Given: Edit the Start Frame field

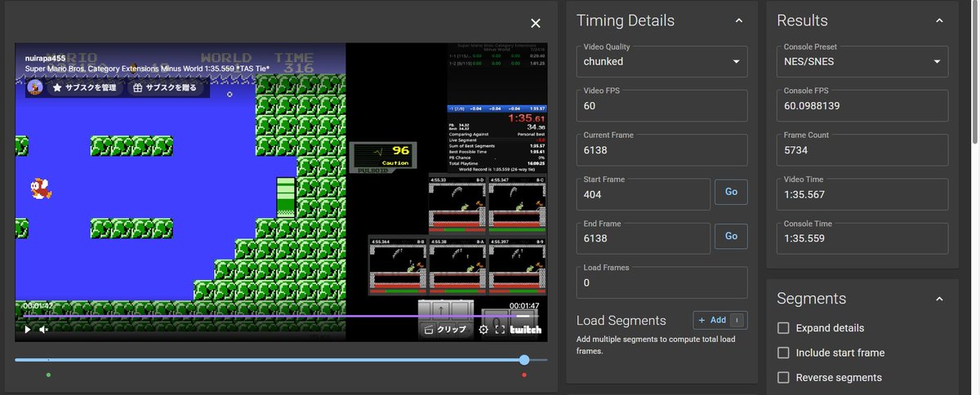Looking at the screenshot, I should (644, 194).
